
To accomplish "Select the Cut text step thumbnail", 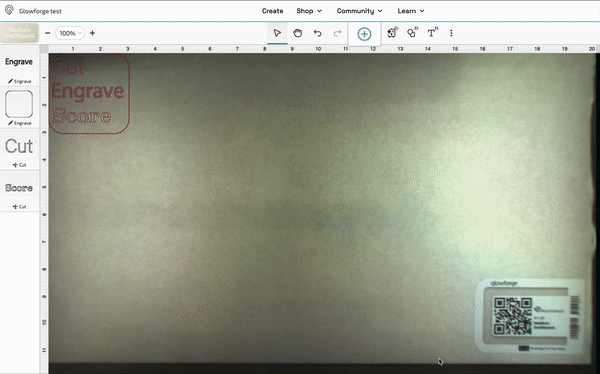I will point(19,146).
